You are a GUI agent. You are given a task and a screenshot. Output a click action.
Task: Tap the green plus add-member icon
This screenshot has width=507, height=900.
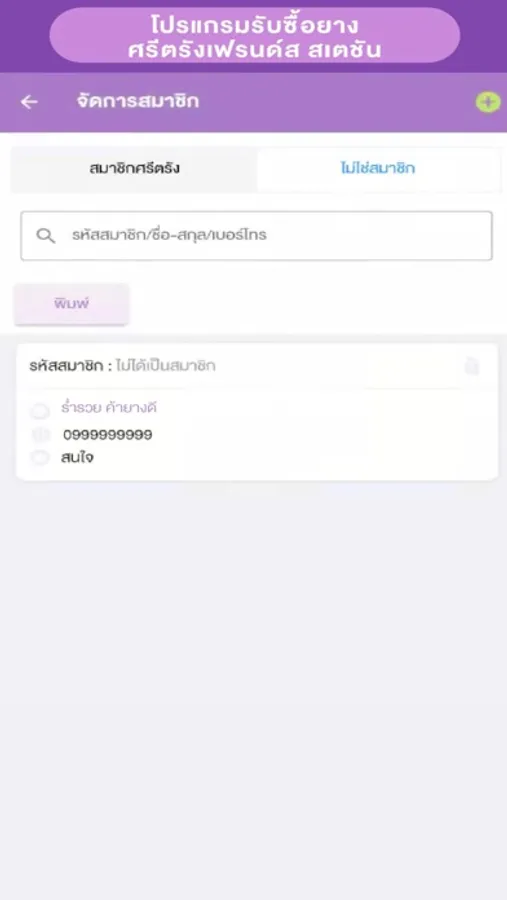pyautogui.click(x=488, y=102)
